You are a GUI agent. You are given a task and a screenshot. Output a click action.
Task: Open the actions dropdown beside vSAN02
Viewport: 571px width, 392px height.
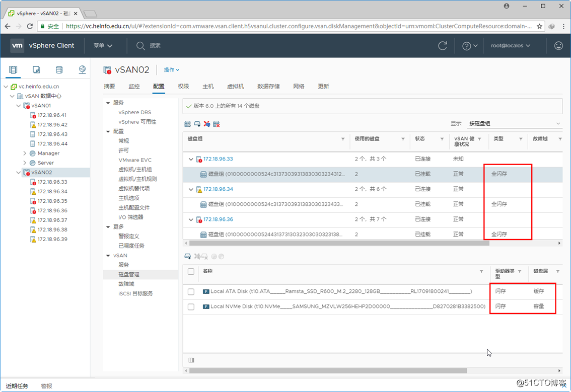(171, 70)
